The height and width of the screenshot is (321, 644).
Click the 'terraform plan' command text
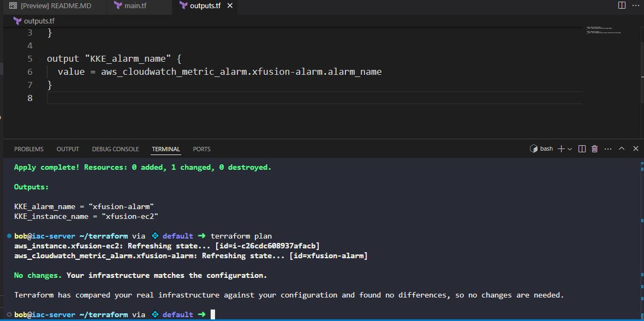241,236
